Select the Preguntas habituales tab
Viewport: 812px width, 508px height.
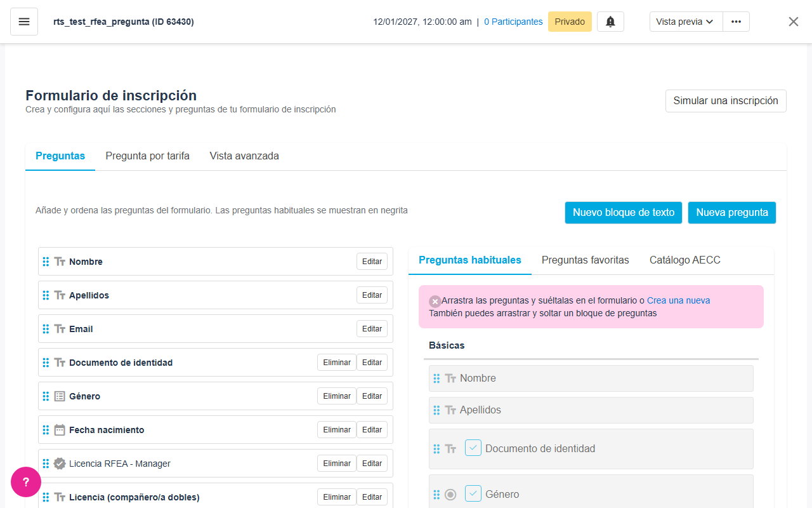coord(470,260)
